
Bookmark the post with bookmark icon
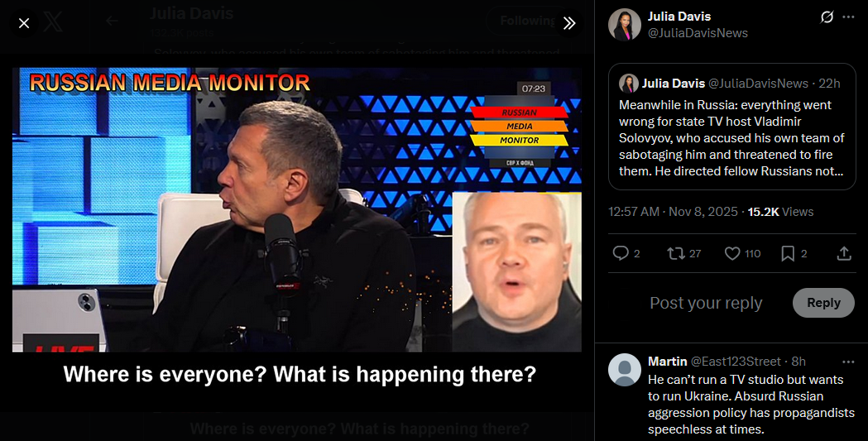[788, 253]
